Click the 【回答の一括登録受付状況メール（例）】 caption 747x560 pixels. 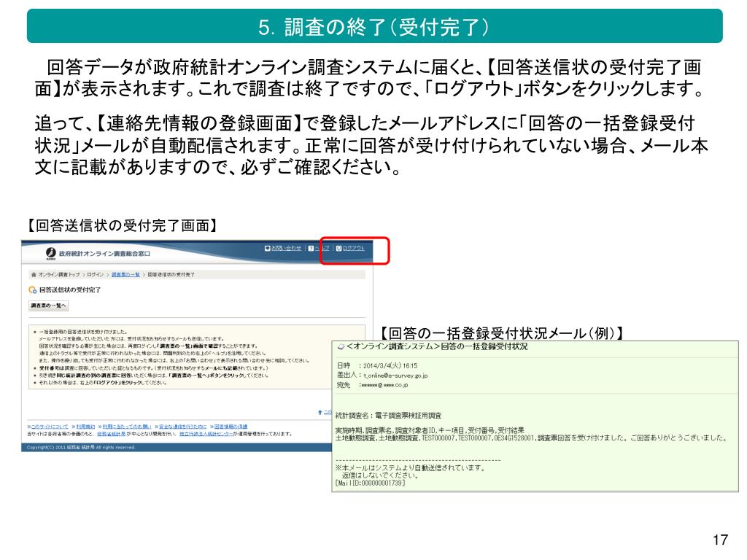502,332
